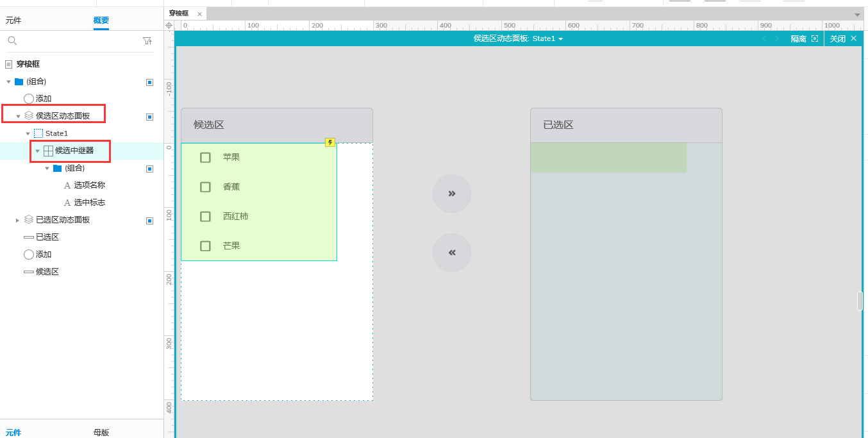Open the outline filter and sort icon
The width and height of the screenshot is (868, 438).
(x=147, y=40)
